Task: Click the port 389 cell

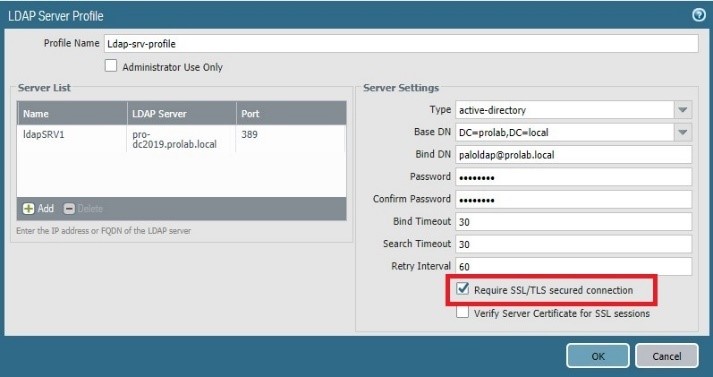Action: point(291,138)
